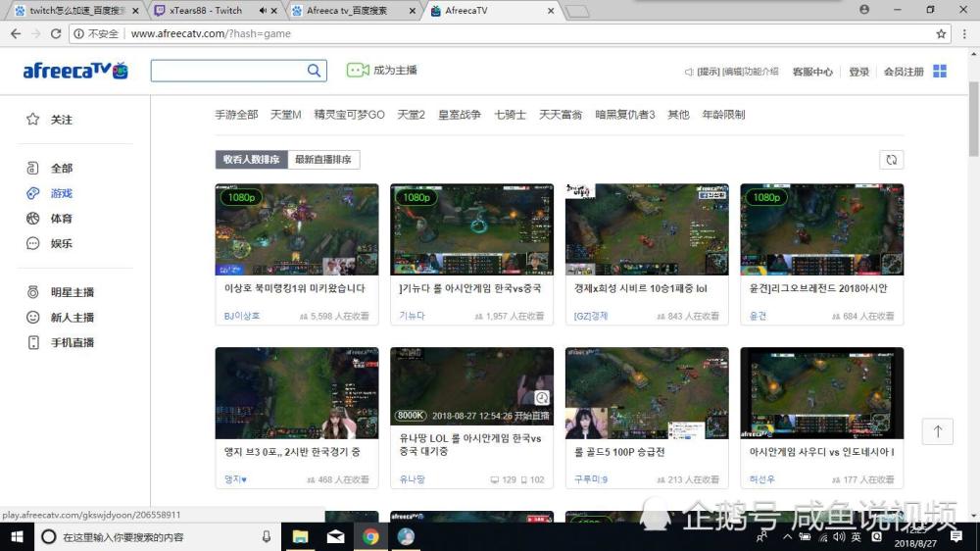Viewport: 980px width, 551px height.
Task: Select the 收看人数排序 sort tab
Action: [251, 160]
